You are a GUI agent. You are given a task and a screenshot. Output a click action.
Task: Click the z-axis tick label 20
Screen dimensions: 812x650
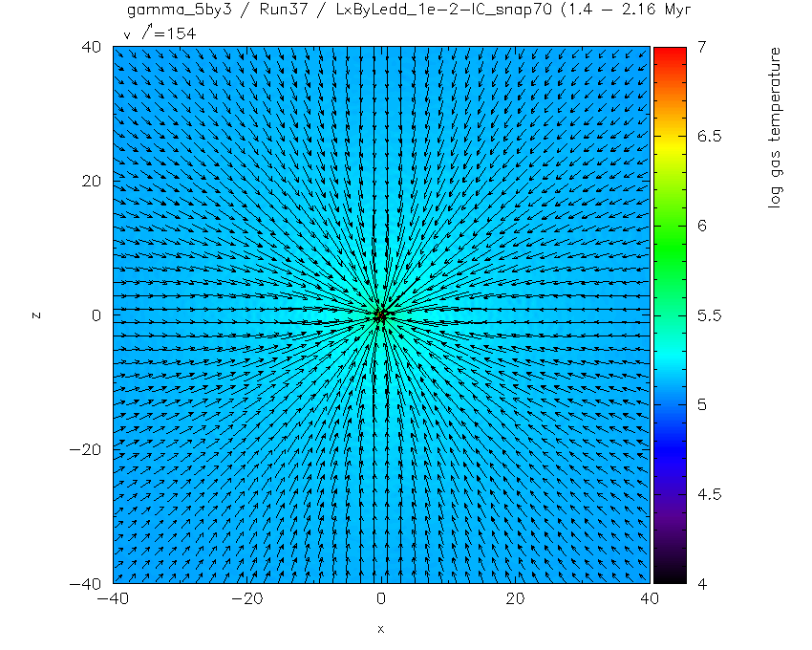91,182
